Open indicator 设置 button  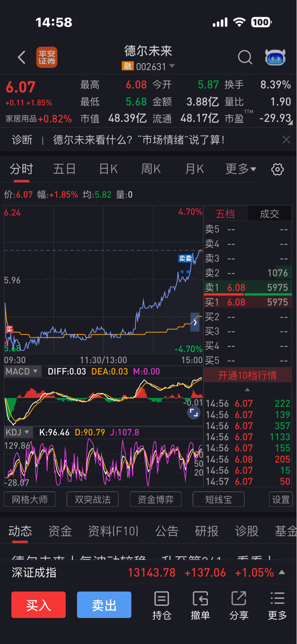pyautogui.click(x=281, y=499)
